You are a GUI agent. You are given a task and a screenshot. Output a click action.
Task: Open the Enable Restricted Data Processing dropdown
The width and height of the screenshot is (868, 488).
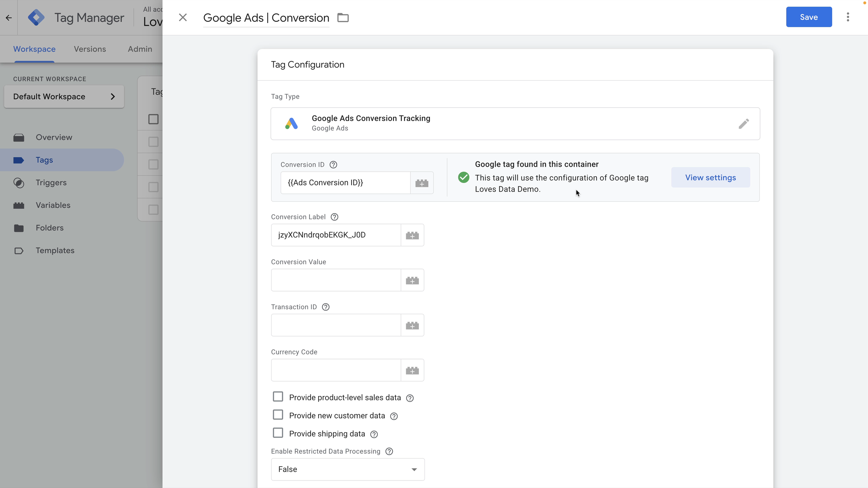[x=347, y=469]
